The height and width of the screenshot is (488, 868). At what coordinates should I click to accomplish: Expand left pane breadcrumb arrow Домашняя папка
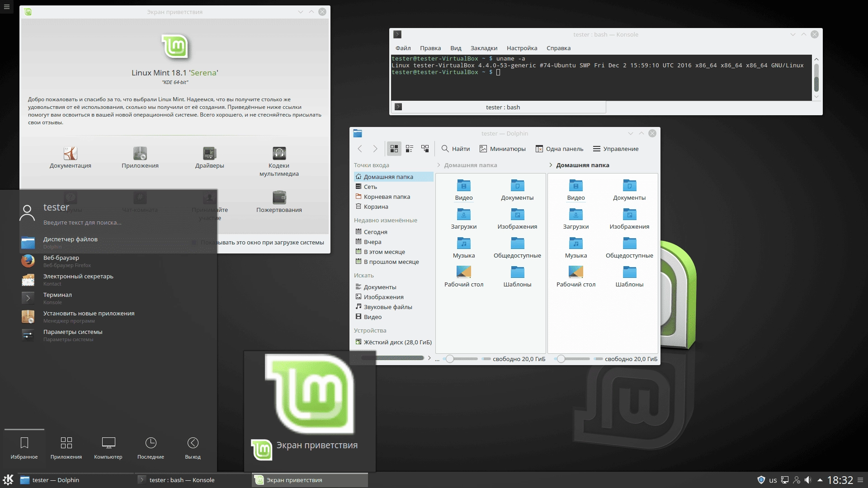click(439, 165)
